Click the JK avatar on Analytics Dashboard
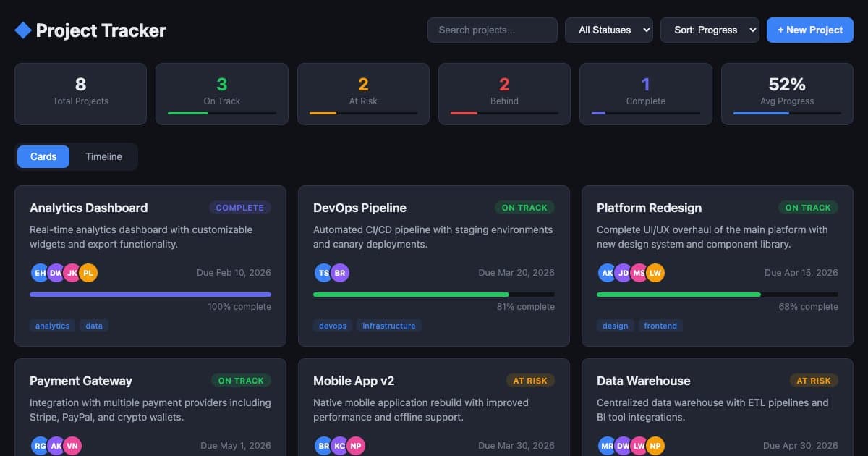868x456 pixels. [x=72, y=273]
